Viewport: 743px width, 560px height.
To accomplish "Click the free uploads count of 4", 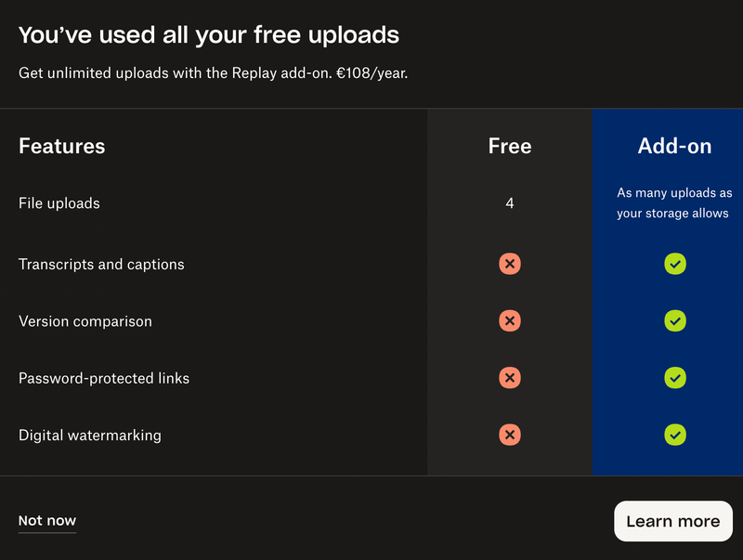I will tap(510, 203).
